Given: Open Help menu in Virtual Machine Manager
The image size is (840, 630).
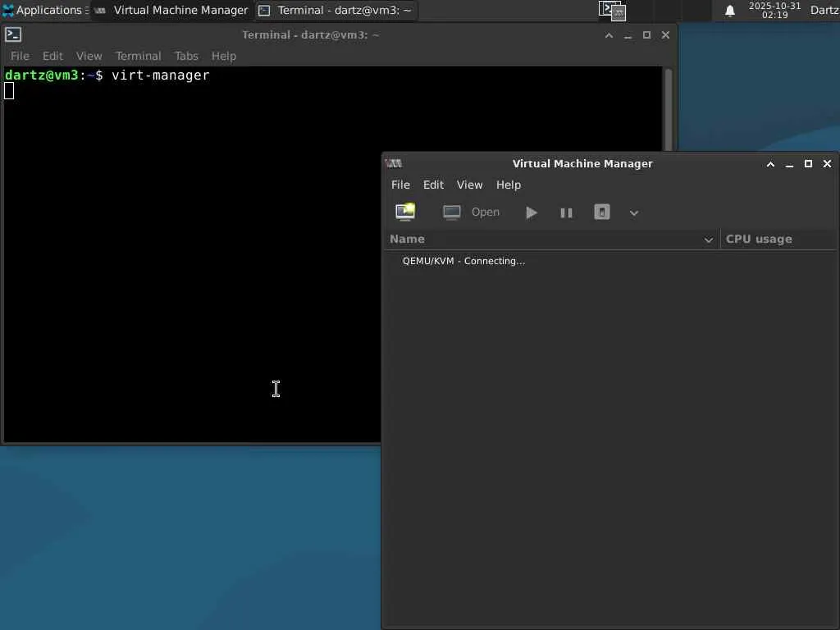Looking at the screenshot, I should coord(508,185).
